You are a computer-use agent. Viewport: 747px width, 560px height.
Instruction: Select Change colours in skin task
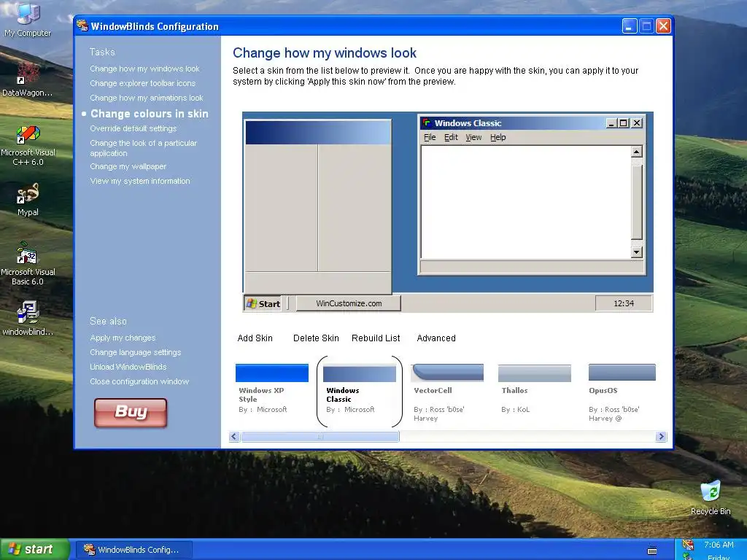(149, 114)
